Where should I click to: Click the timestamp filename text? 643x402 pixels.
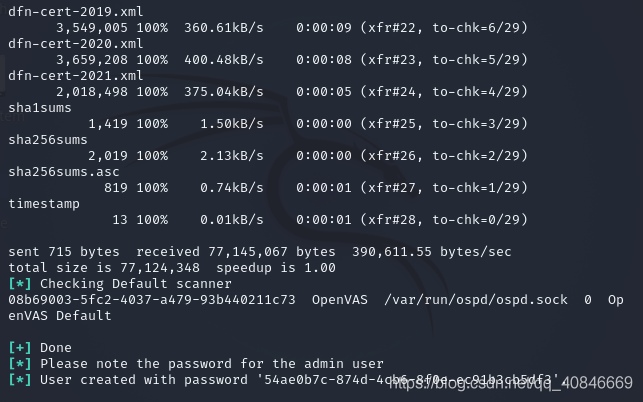[x=44, y=204]
